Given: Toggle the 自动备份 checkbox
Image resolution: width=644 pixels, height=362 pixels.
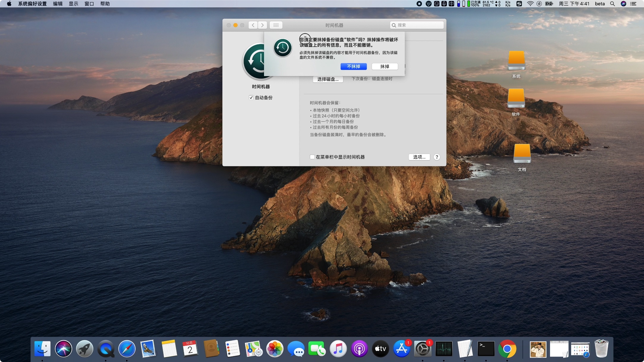Looking at the screenshot, I should click(251, 97).
